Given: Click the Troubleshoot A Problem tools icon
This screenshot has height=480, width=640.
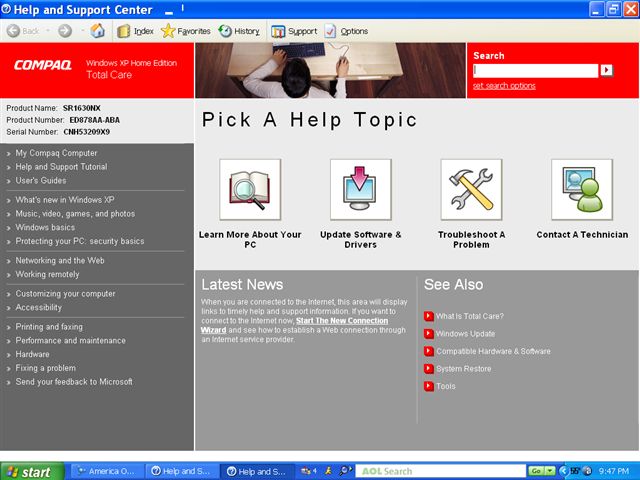Looking at the screenshot, I should pyautogui.click(x=471, y=189).
